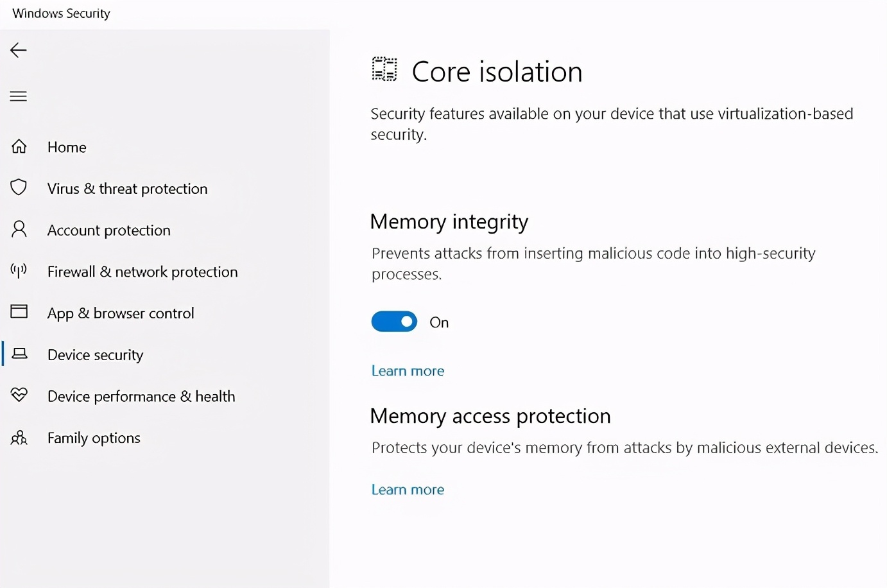This screenshot has height=588, width=887.
Task: Open Learn more under Memory integrity
Action: [408, 370]
